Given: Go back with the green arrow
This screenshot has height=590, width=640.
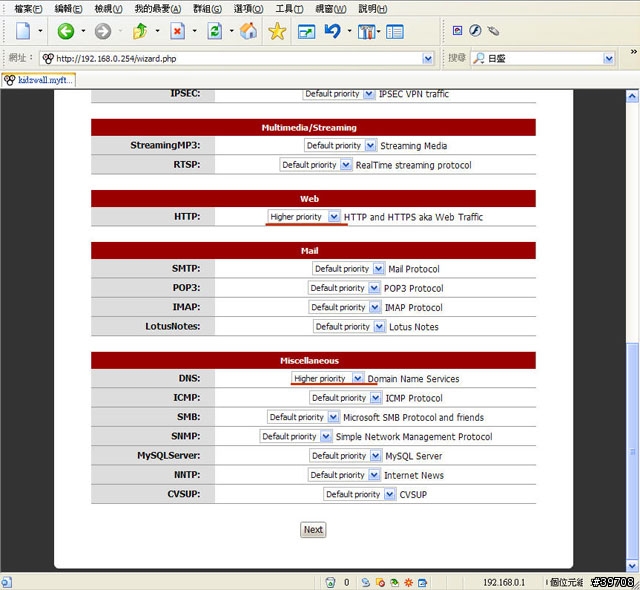Looking at the screenshot, I should coord(65,31).
